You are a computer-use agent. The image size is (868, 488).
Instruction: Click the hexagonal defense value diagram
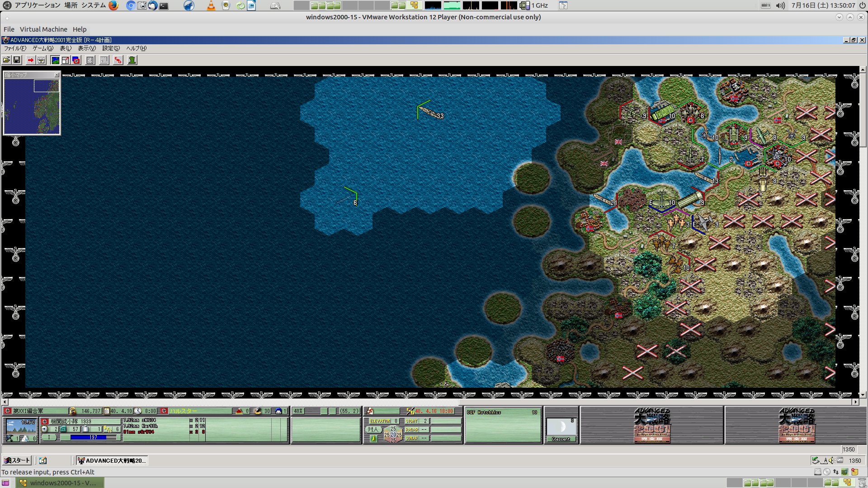point(393,434)
